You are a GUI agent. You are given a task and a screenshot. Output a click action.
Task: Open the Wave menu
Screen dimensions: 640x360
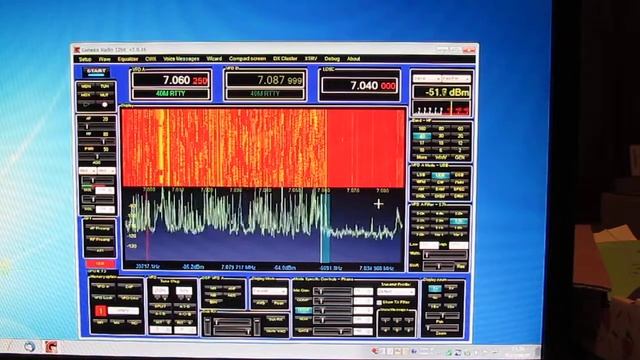(x=104, y=59)
